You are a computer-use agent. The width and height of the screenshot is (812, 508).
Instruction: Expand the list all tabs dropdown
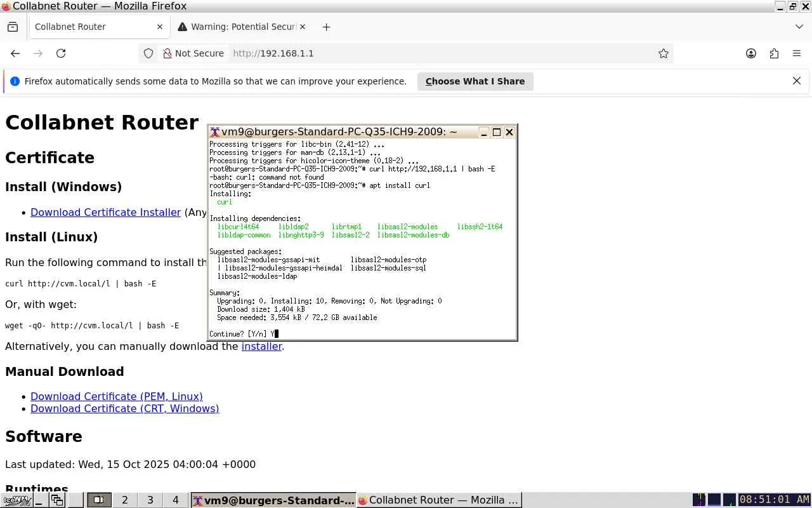(x=799, y=27)
